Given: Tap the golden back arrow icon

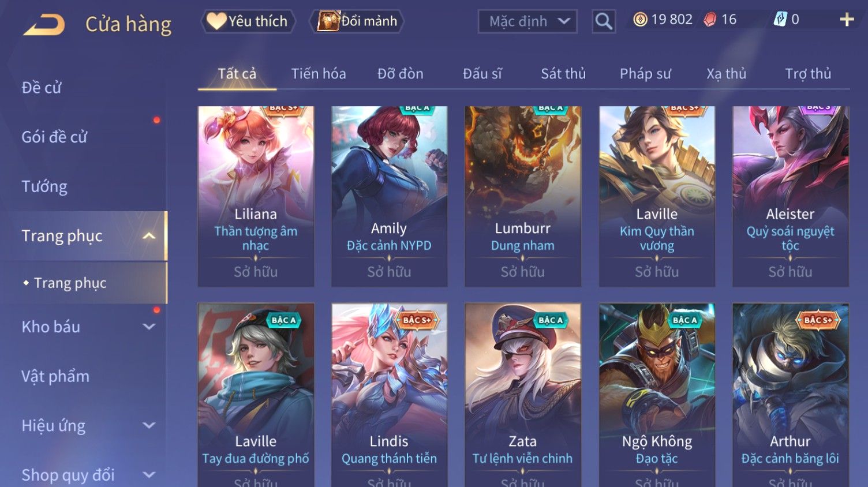Looking at the screenshot, I should click(44, 24).
